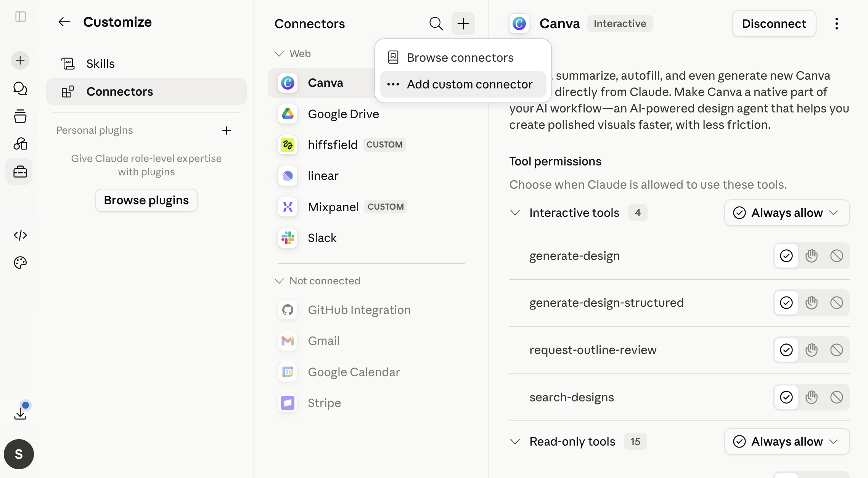868x478 pixels.
Task: Set generate-design to always allow
Action: 786,256
